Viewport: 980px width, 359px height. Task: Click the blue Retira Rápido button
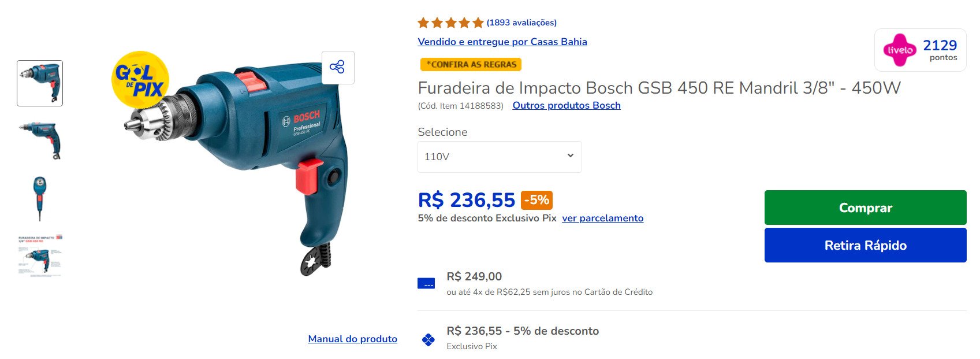(x=865, y=245)
